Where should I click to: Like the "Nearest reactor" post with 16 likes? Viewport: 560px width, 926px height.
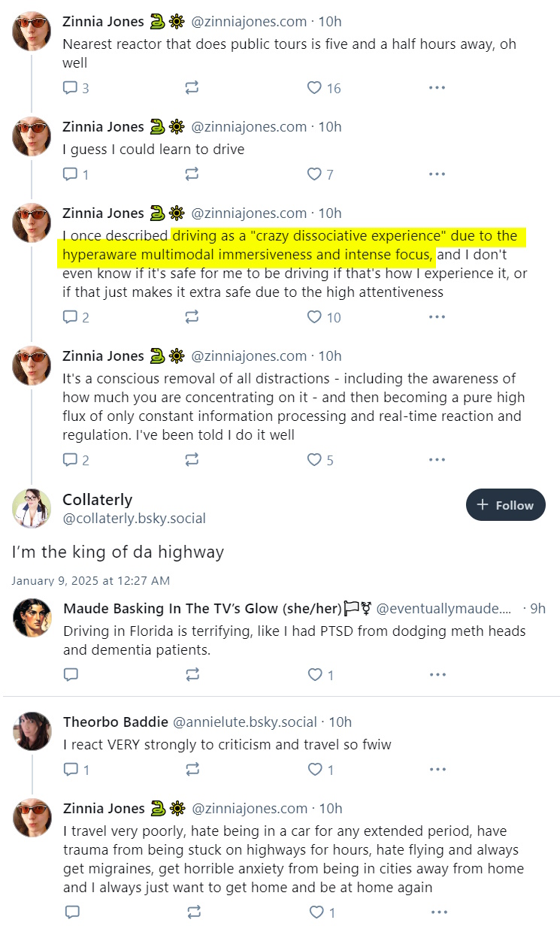324,88
